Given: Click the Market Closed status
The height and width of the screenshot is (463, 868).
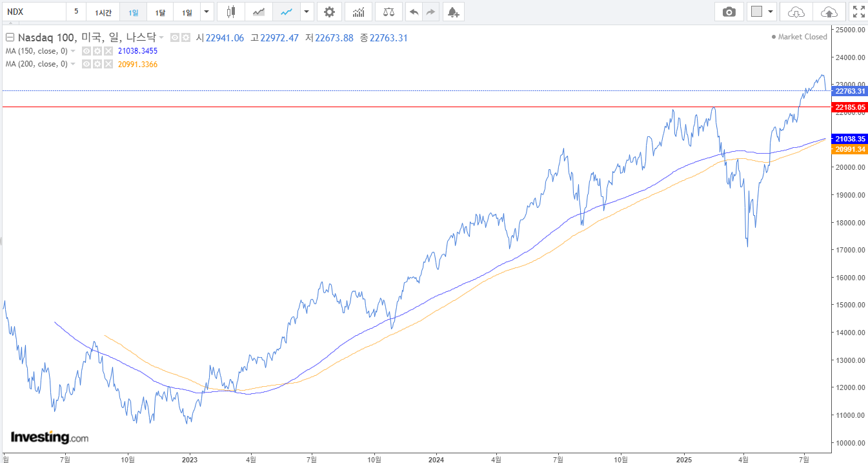Looking at the screenshot, I should (800, 37).
